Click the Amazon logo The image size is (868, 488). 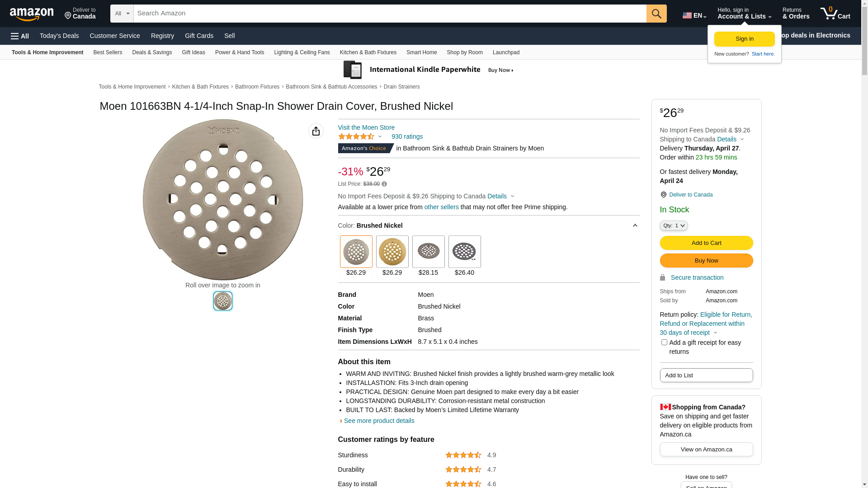32,14
